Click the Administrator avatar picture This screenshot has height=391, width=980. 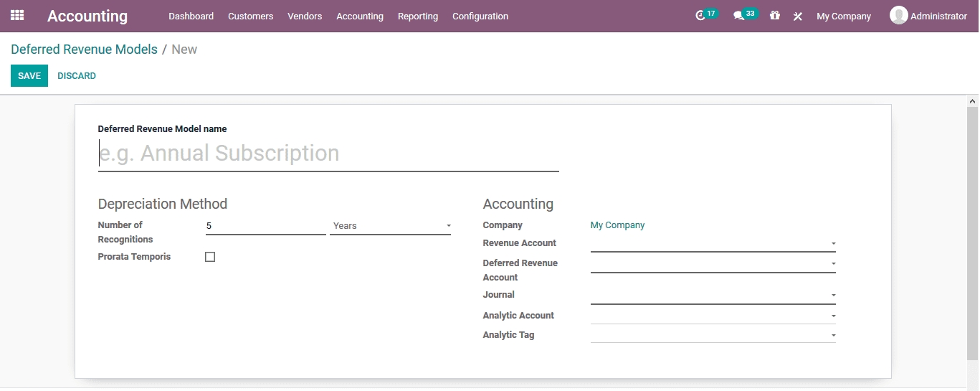898,15
